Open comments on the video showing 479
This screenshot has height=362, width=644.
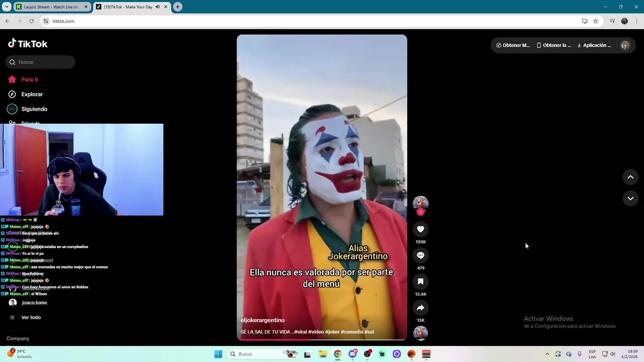point(421,255)
